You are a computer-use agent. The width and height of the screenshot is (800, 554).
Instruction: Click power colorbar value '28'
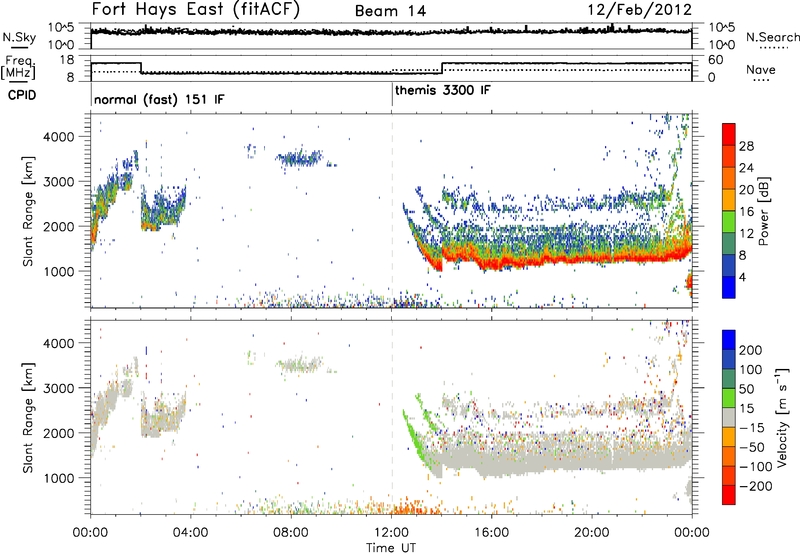tap(746, 146)
